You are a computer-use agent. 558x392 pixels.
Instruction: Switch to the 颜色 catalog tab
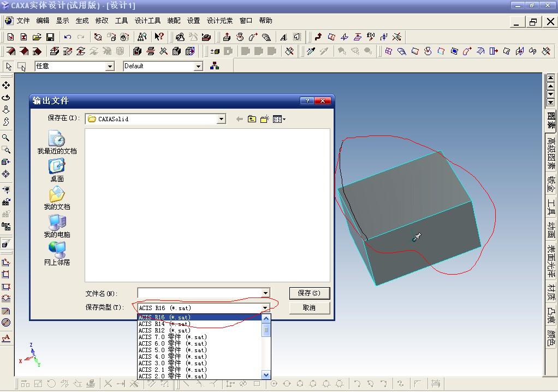point(550,337)
